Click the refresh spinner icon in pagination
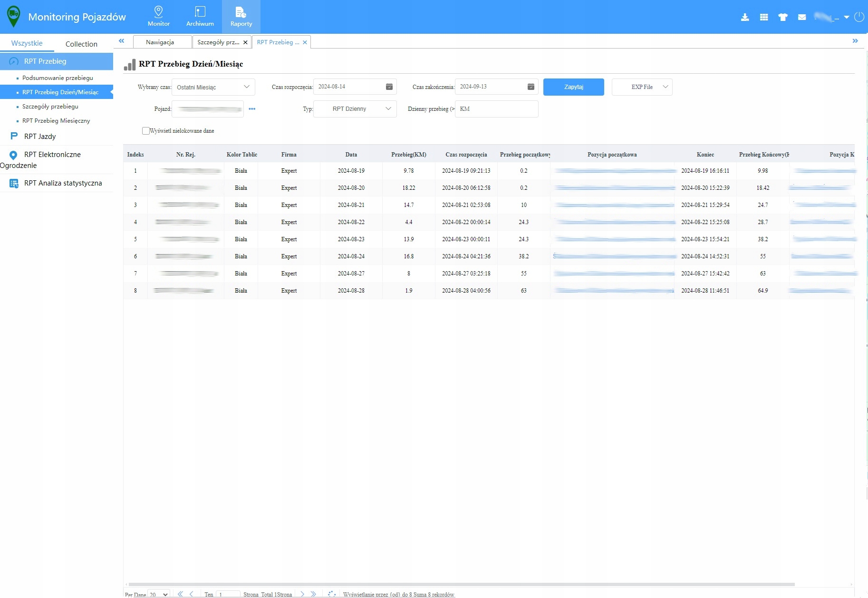Image resolution: width=868 pixels, height=598 pixels. click(332, 594)
